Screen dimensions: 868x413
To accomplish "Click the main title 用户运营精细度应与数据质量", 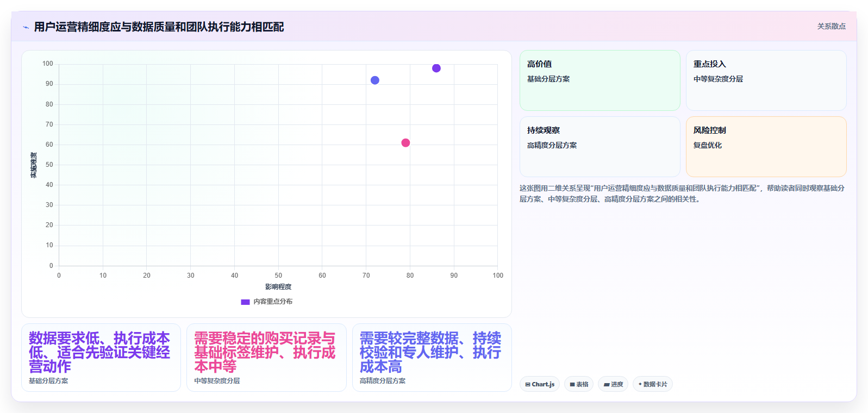I will click(159, 27).
